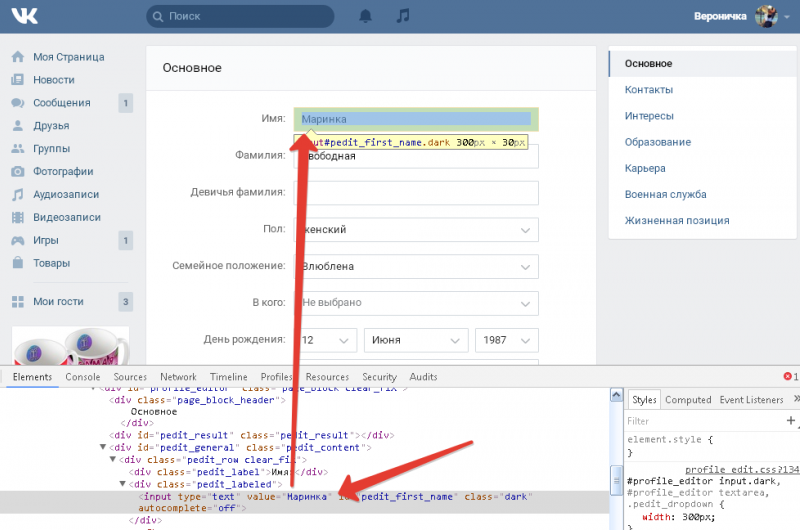Image resolution: width=800 pixels, height=530 pixels.
Task: Switch to DevTools Timeline tab
Action: click(229, 377)
